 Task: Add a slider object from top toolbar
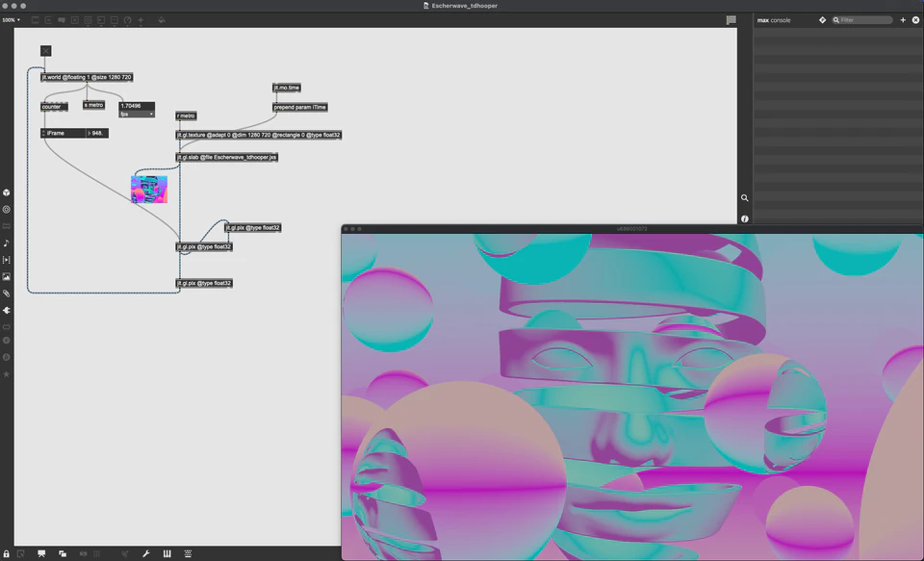tap(115, 20)
